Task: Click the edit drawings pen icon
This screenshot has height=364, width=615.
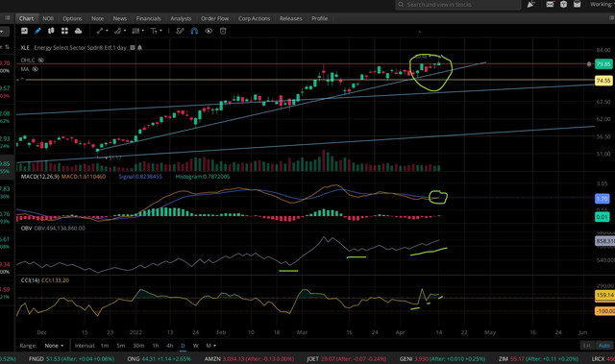Action: click(x=180, y=31)
